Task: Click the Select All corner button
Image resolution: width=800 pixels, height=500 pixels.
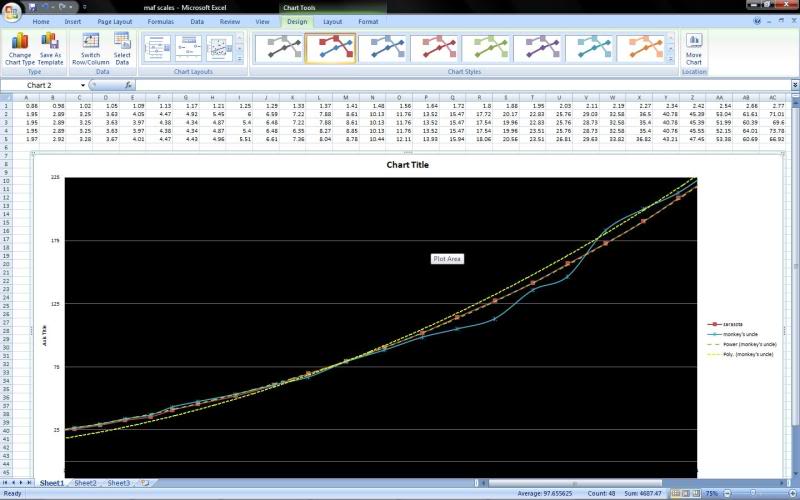Action: click(6, 97)
